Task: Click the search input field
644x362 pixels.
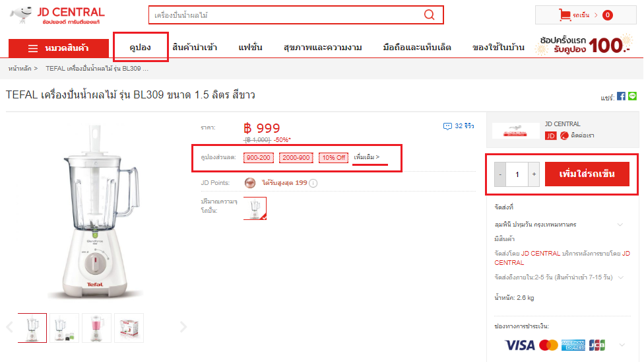Action: click(x=288, y=15)
